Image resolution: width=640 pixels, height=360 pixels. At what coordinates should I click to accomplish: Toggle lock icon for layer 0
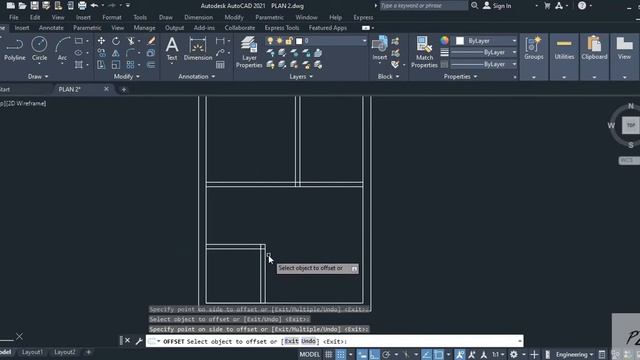(x=289, y=41)
